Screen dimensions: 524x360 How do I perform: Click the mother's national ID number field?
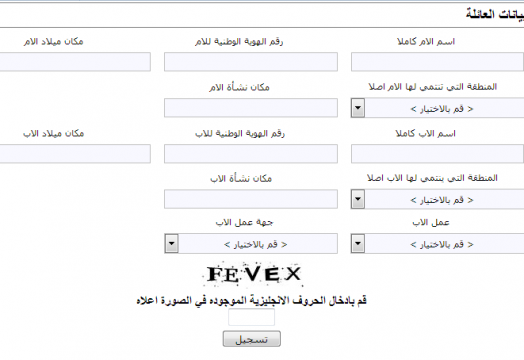pyautogui.click(x=251, y=62)
